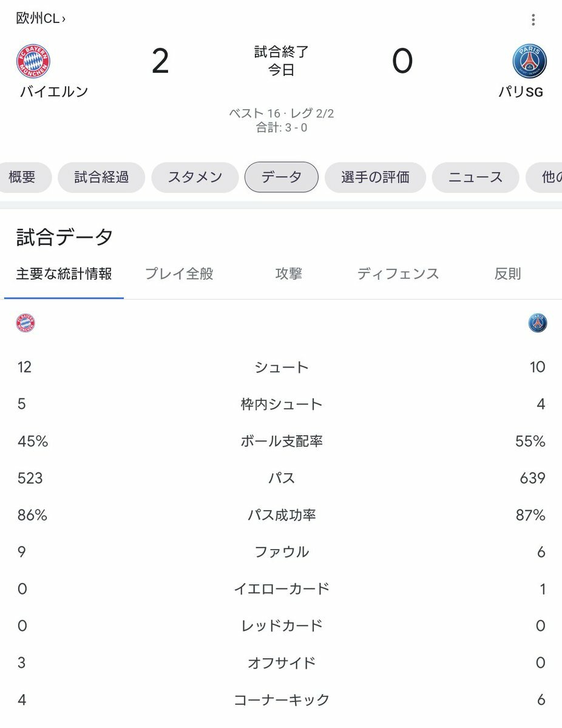
Task: Tap the small PSG logo above stats
Action: [x=538, y=323]
